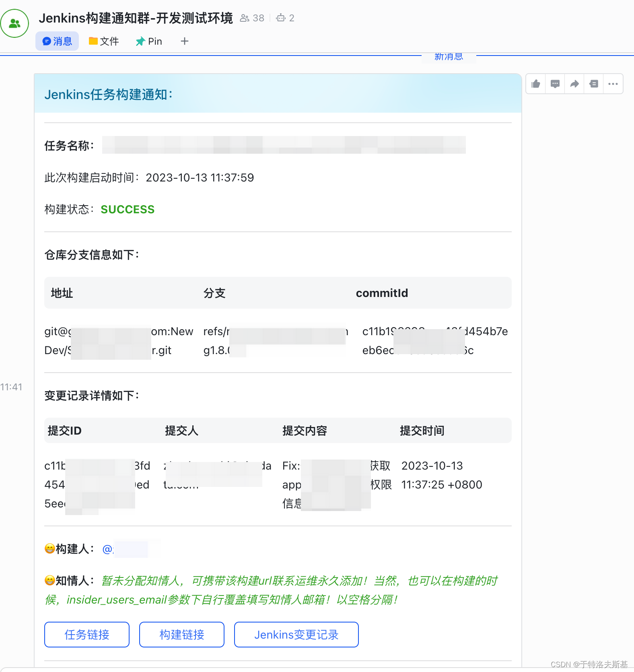Viewport: 634px width, 672px height.
Task: Click the tag/label message icon
Action: point(594,84)
